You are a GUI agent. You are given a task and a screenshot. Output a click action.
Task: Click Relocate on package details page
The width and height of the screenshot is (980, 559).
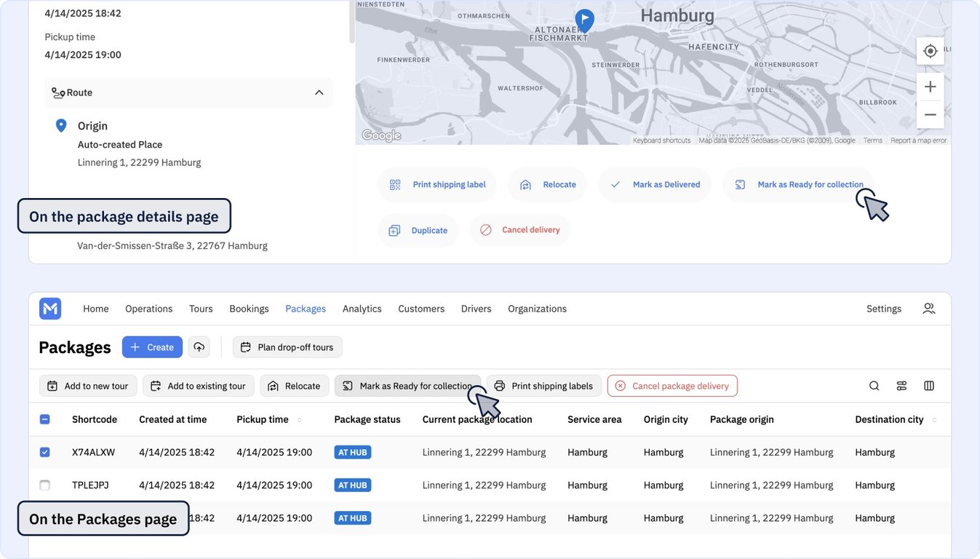[549, 185]
